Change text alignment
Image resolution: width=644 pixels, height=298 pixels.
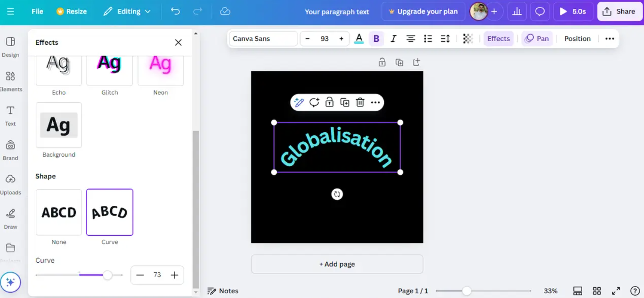click(x=410, y=39)
